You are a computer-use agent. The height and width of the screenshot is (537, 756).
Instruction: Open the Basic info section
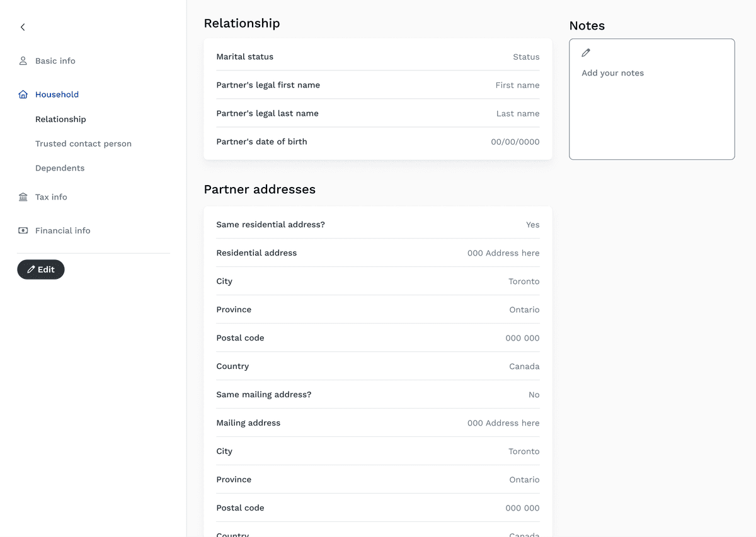(55, 61)
